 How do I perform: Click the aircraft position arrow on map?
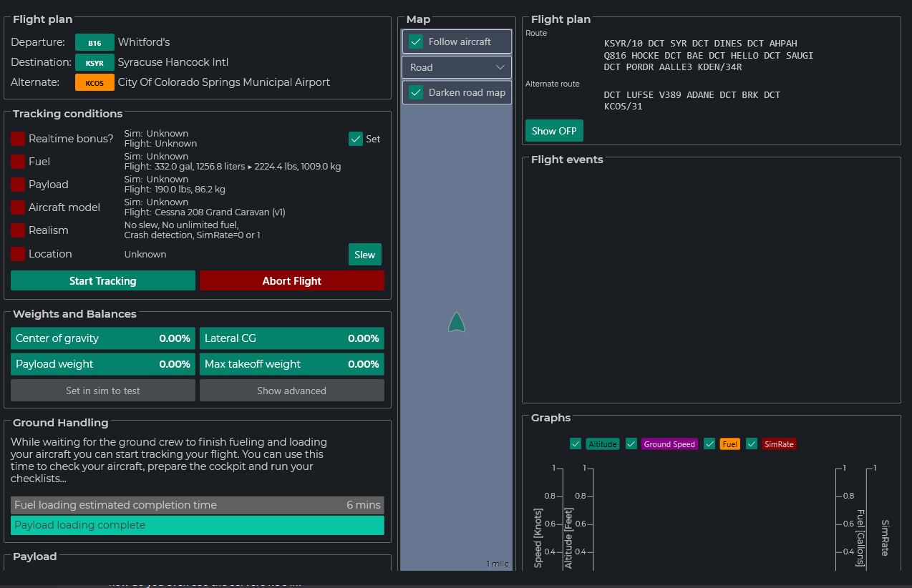(457, 323)
